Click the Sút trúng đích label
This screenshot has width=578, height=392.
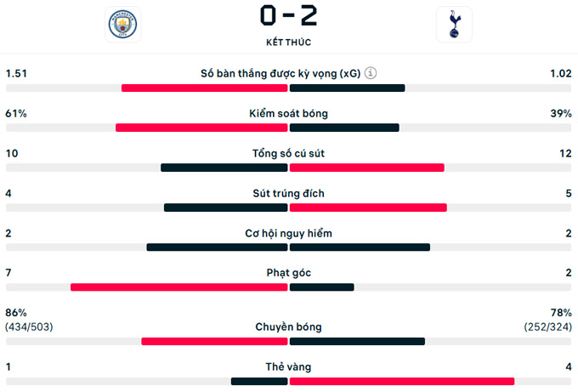tap(289, 193)
